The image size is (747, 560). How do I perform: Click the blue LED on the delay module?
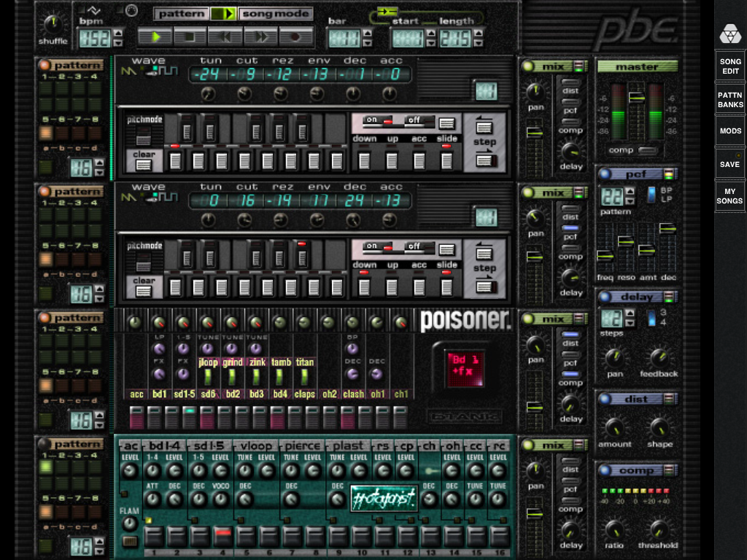(605, 297)
